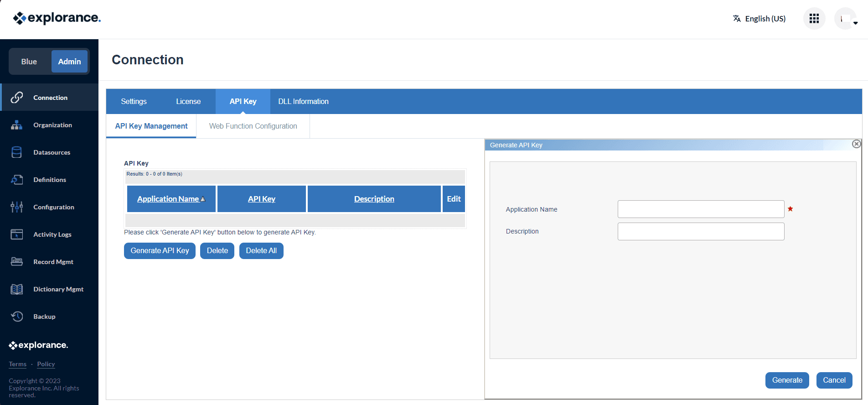The width and height of the screenshot is (868, 405).
Task: Click the Generate API Key button
Action: coord(160,251)
